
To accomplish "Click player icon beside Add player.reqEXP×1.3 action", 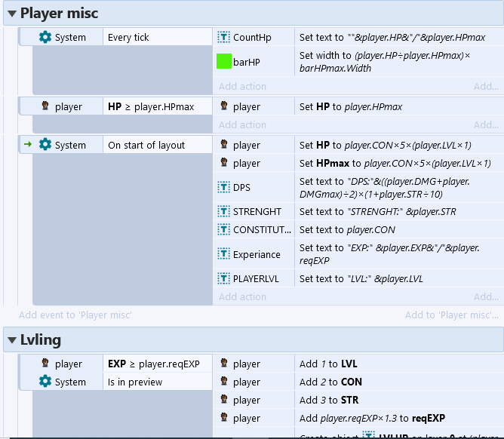I will (224, 417).
